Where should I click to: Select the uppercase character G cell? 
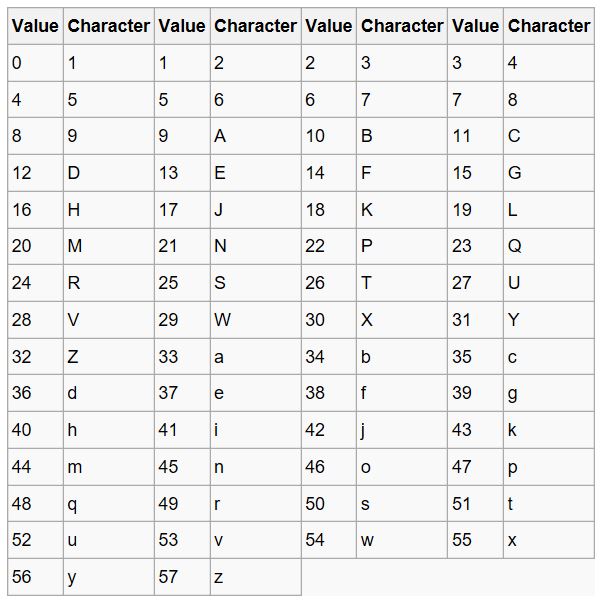click(x=549, y=173)
